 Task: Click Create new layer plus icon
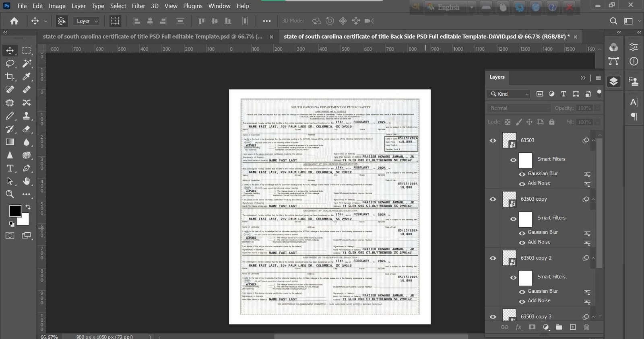click(x=573, y=327)
